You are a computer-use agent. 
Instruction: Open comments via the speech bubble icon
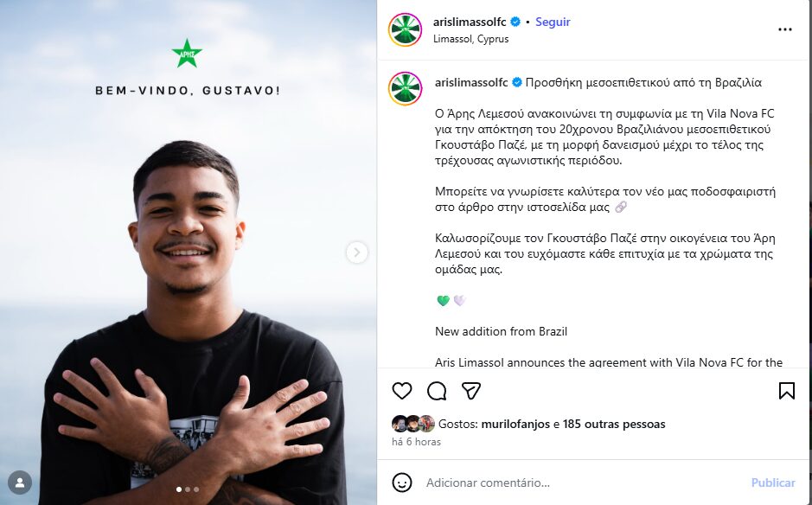coord(437,391)
